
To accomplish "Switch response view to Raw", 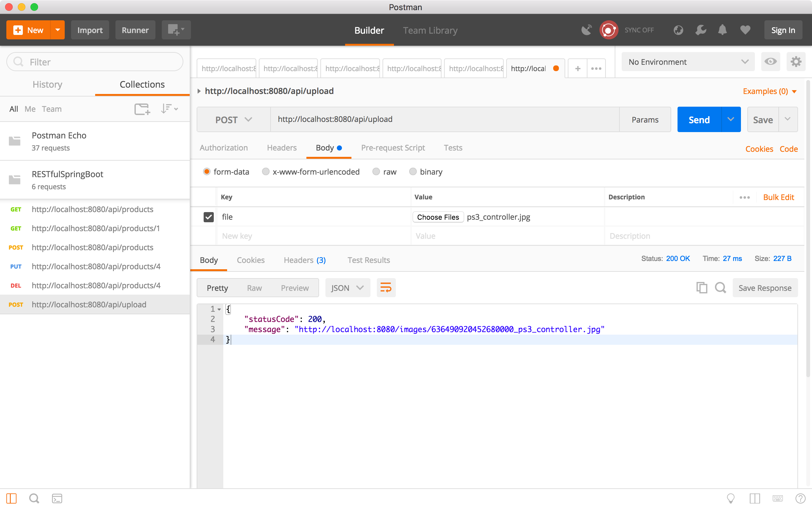I will coord(254,288).
